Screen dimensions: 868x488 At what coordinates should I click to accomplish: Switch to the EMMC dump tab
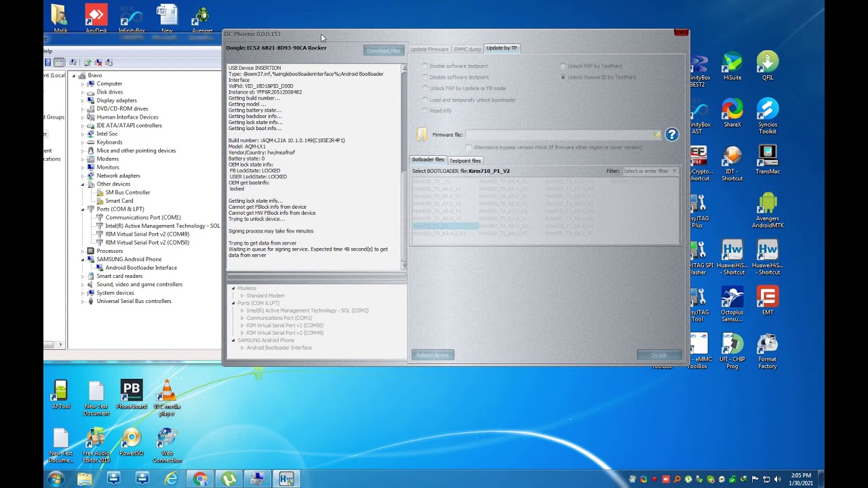467,49
